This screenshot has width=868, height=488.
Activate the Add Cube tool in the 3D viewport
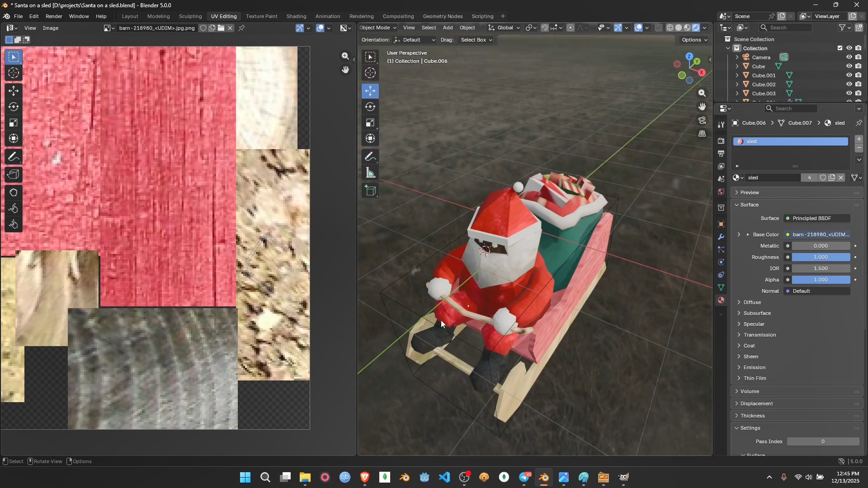click(370, 191)
